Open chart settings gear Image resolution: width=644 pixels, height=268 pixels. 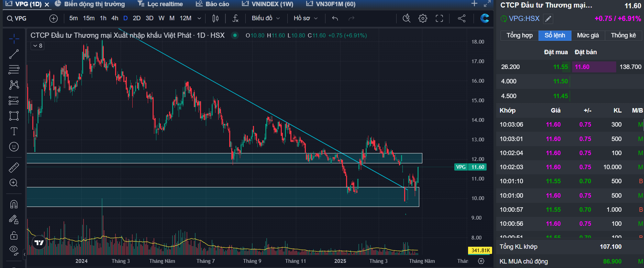[x=423, y=19]
